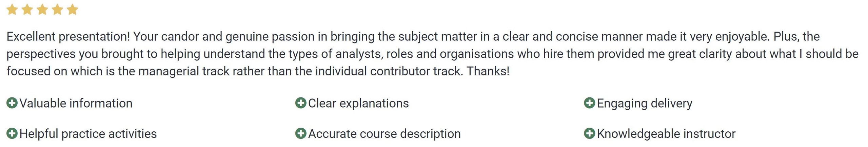The height and width of the screenshot is (147, 868).
Task: Click the "Thanks!" word ending the review
Action: click(x=488, y=71)
